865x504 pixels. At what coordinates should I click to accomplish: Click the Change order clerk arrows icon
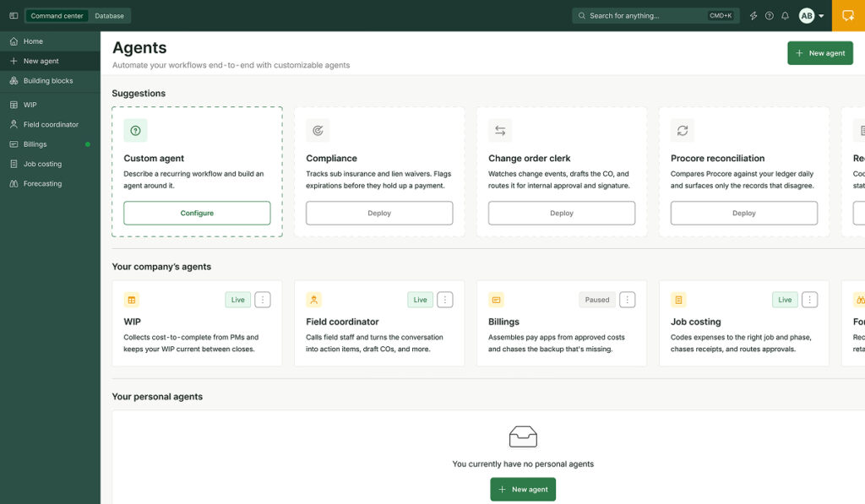tap(500, 131)
